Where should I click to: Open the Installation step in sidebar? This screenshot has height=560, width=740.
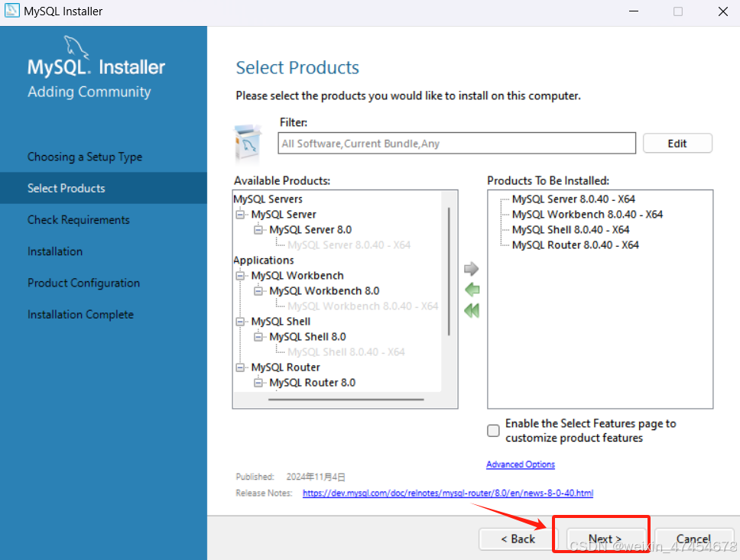tap(55, 251)
